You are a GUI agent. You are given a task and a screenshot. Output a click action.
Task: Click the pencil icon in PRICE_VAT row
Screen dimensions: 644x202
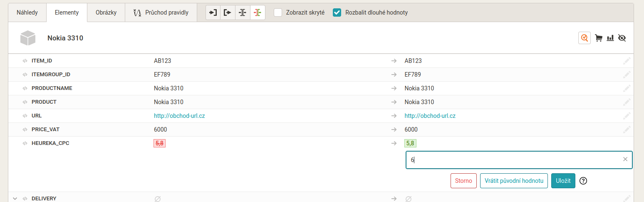tap(627, 130)
